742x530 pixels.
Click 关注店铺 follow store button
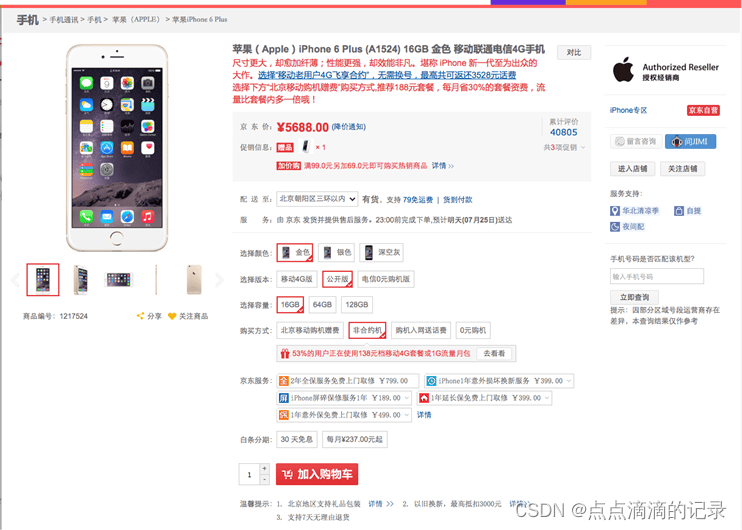682,169
